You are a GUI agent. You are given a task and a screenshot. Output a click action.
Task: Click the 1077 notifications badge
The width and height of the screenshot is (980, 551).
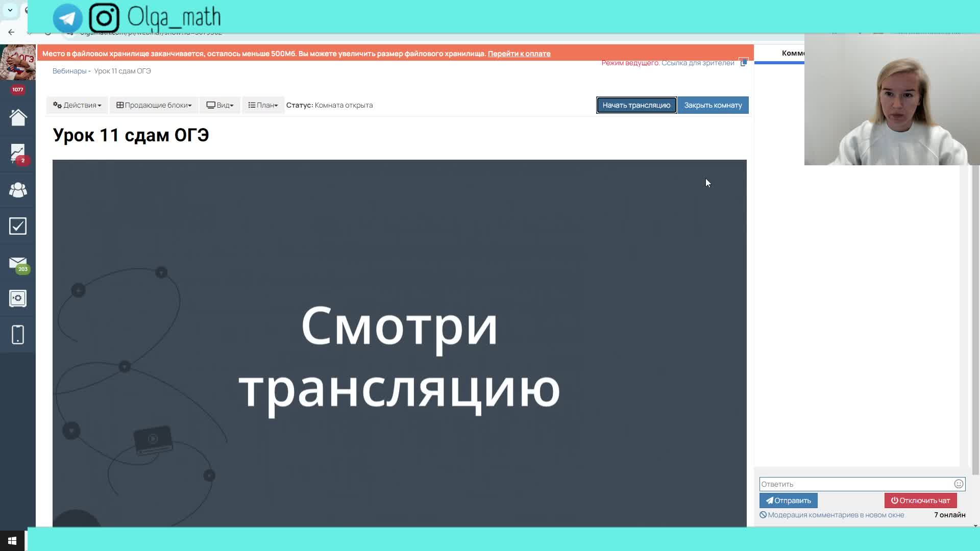tap(18, 90)
